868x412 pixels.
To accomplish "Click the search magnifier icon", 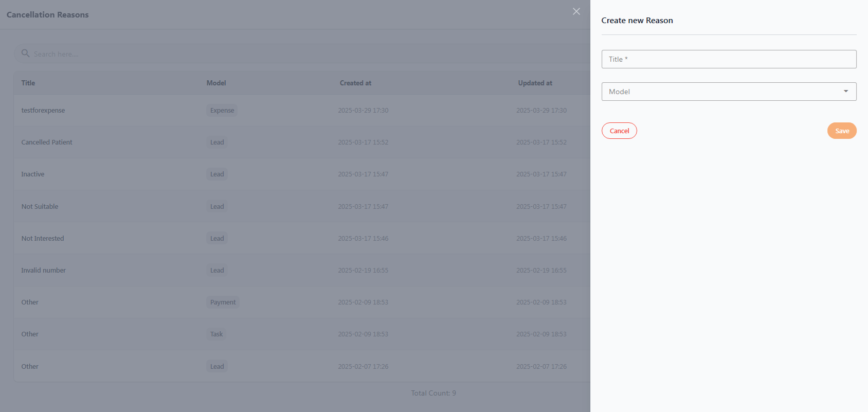I will coord(25,53).
